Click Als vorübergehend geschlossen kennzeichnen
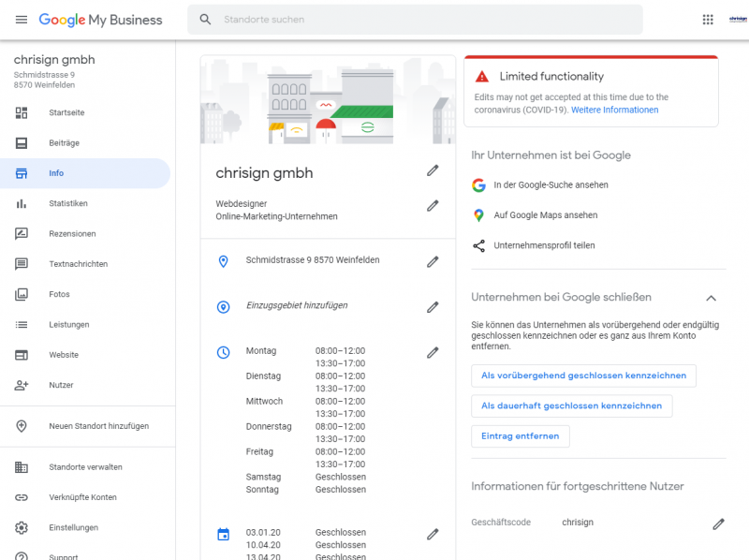The height and width of the screenshot is (560, 749). (583, 376)
